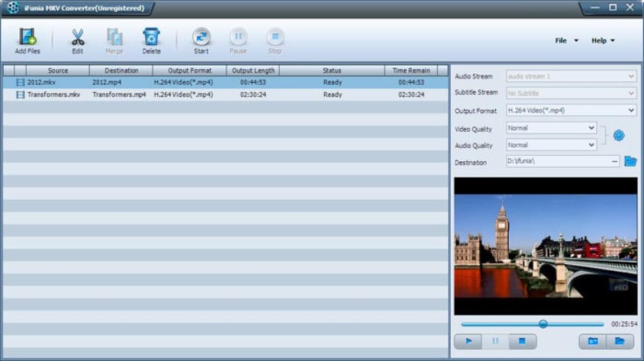
Task: Select the Edit scissors icon
Action: coord(77,38)
